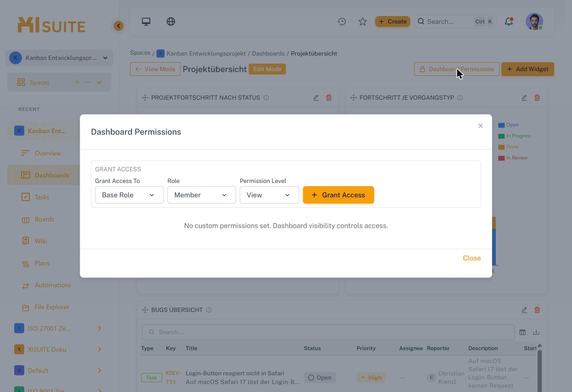The image size is (572, 392).
Task: Click the Grant Access button
Action: click(338, 195)
